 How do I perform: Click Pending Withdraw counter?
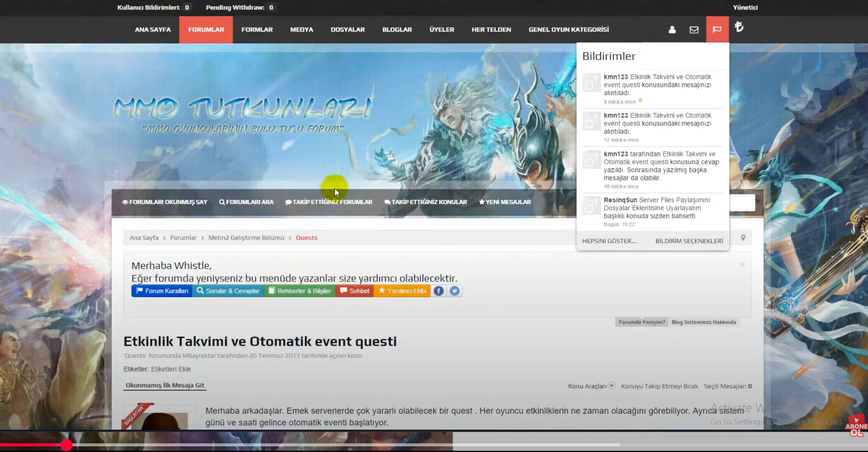coord(241,7)
